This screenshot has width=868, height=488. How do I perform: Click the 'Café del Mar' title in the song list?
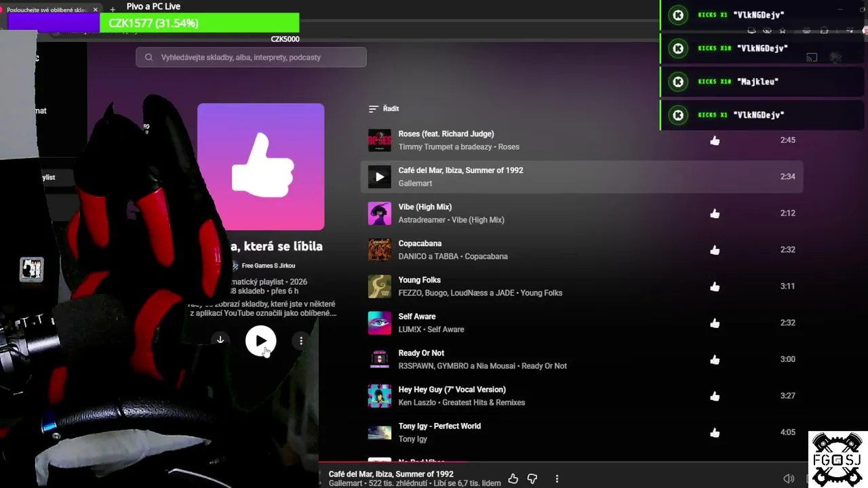461,171
